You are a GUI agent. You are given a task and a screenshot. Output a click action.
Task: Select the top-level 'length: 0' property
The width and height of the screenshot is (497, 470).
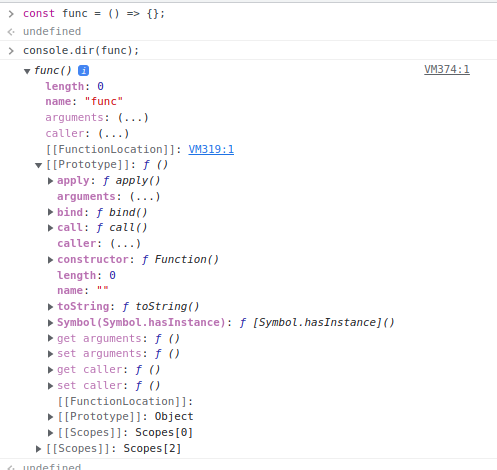point(74,87)
